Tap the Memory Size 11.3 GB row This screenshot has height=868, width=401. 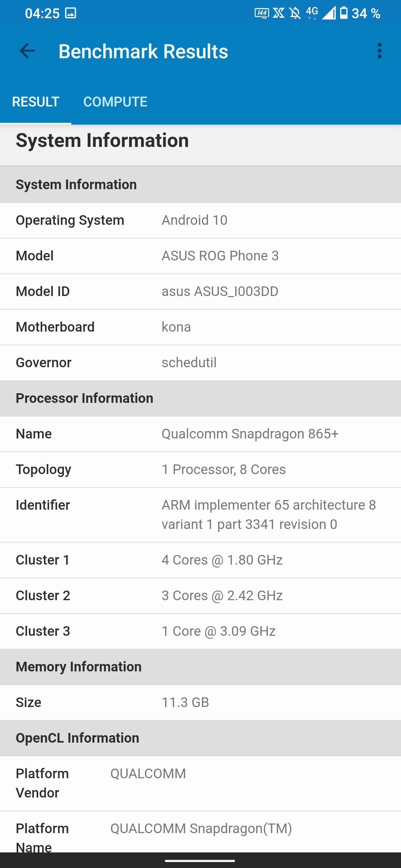tap(200, 703)
